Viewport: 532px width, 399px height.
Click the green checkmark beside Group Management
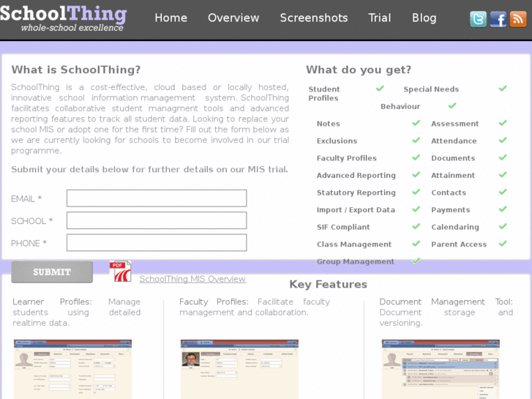click(x=416, y=261)
